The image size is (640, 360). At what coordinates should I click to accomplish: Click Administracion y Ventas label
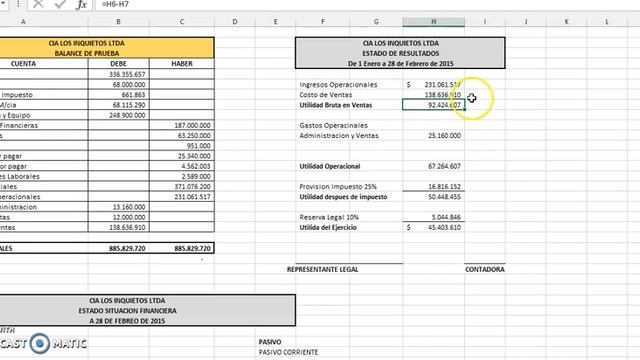tap(339, 136)
